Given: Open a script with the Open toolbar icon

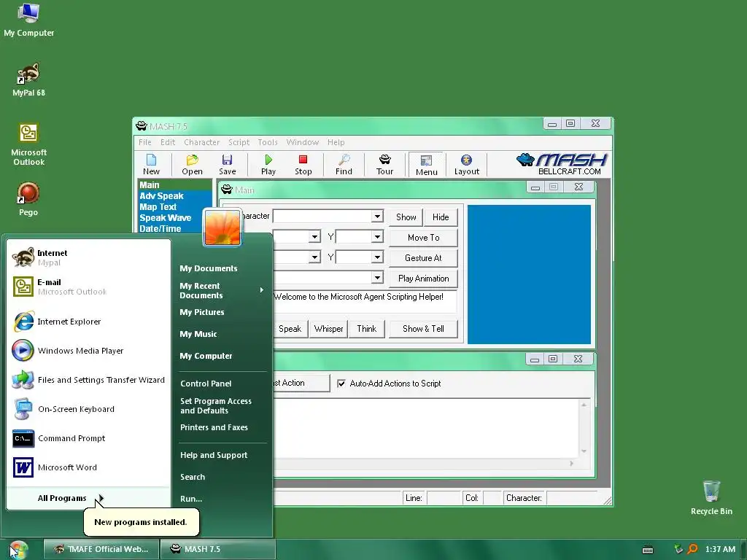Looking at the screenshot, I should [x=192, y=165].
